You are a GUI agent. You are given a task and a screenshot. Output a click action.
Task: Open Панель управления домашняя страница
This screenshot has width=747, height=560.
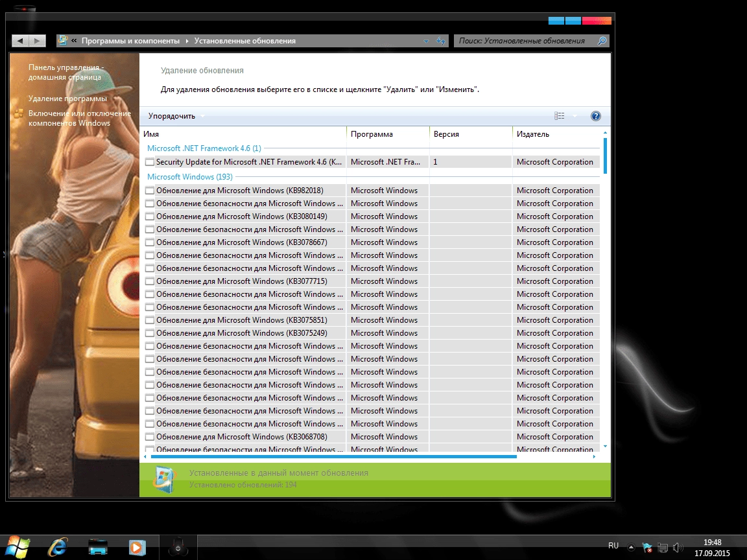click(65, 72)
